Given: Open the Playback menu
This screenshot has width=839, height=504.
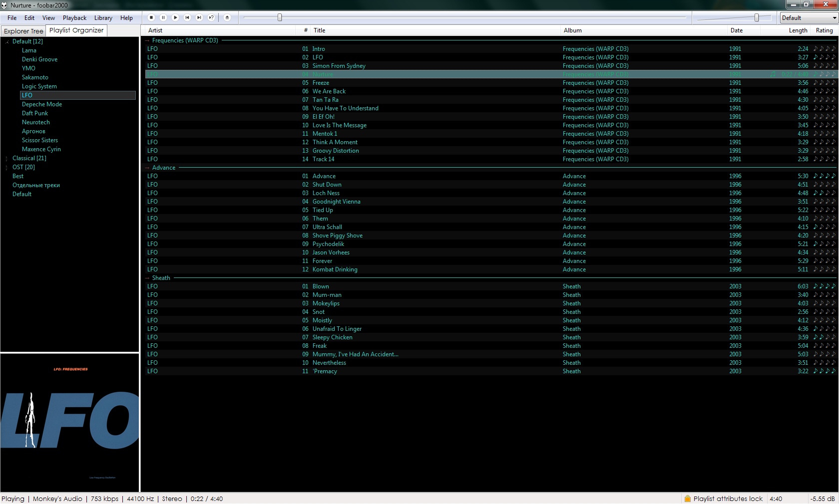Looking at the screenshot, I should [x=74, y=18].
